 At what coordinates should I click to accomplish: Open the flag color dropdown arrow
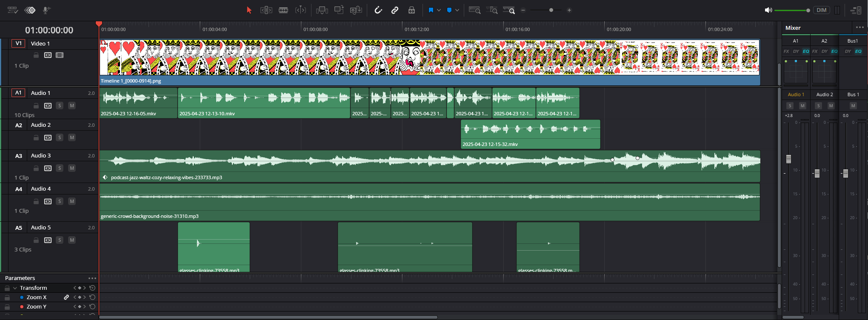click(439, 10)
